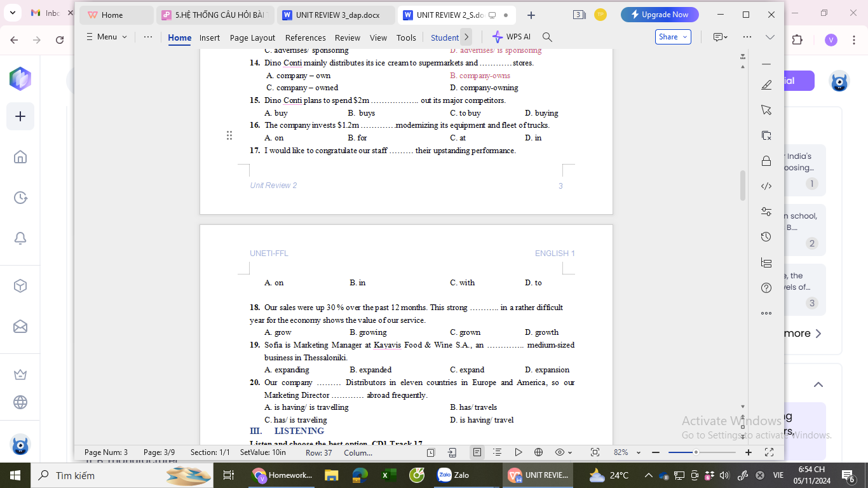Collapse the browser panel with the up chevron

click(x=818, y=384)
